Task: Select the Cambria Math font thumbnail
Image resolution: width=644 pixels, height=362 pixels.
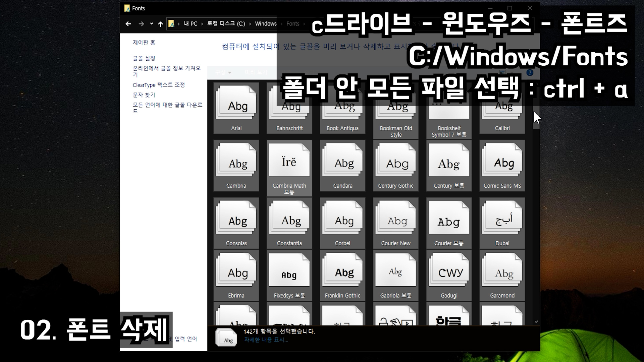Action: click(x=289, y=161)
